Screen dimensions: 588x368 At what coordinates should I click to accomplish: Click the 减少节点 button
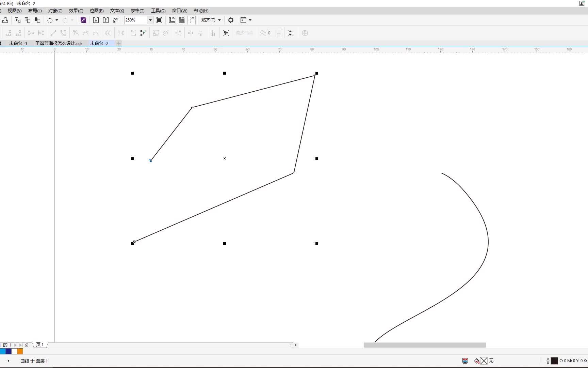pyautogui.click(x=245, y=33)
